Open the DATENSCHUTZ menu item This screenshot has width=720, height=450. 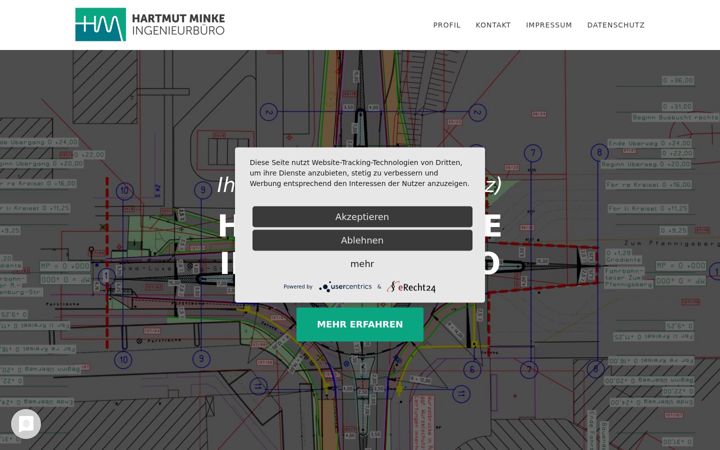pyautogui.click(x=616, y=25)
